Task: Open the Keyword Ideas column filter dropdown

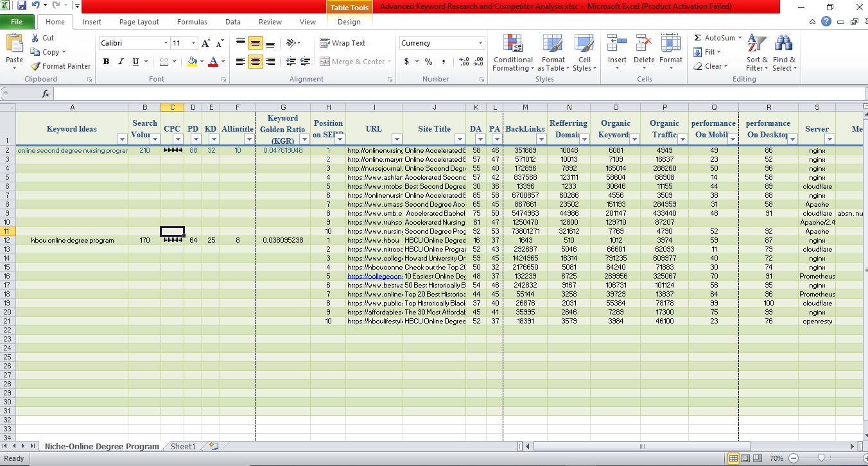Action: (122, 139)
